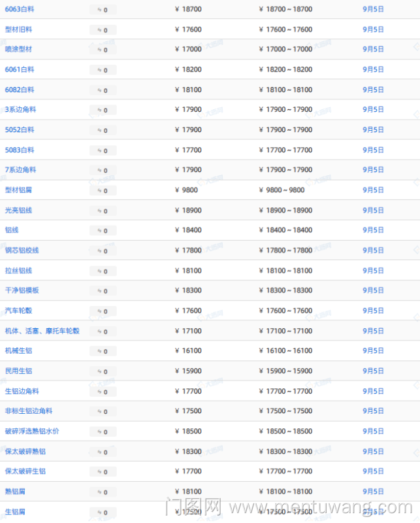Click the 保太破碎生铝 link
The height and width of the screenshot is (523, 420).
pos(25,471)
